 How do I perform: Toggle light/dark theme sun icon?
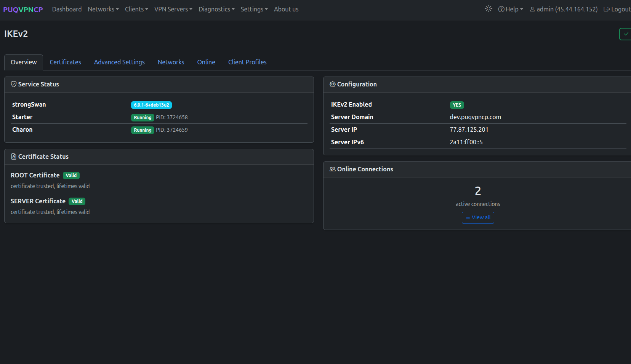(x=488, y=9)
